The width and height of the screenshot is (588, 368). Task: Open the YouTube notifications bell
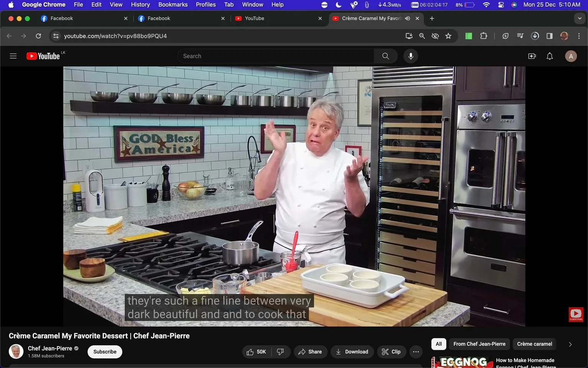click(549, 56)
